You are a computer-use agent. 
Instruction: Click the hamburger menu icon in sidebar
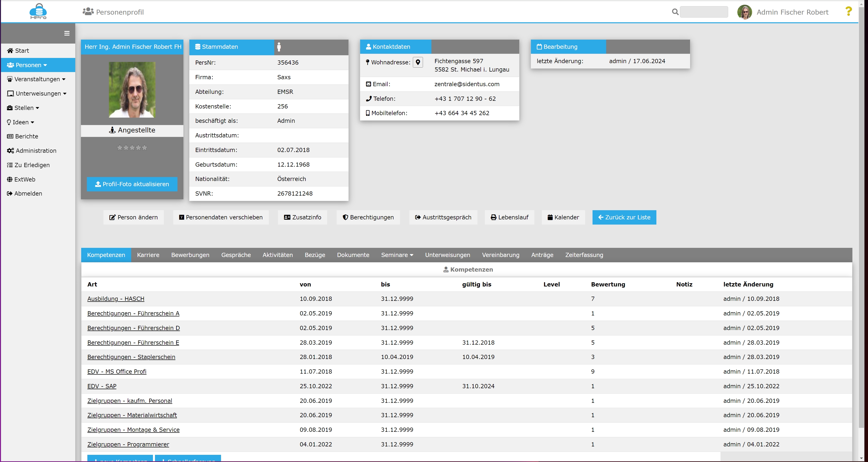coord(67,33)
